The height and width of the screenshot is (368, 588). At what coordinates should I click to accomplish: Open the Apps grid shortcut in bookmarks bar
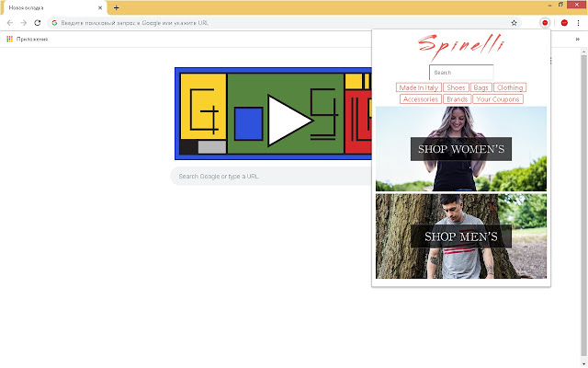pyautogui.click(x=10, y=39)
